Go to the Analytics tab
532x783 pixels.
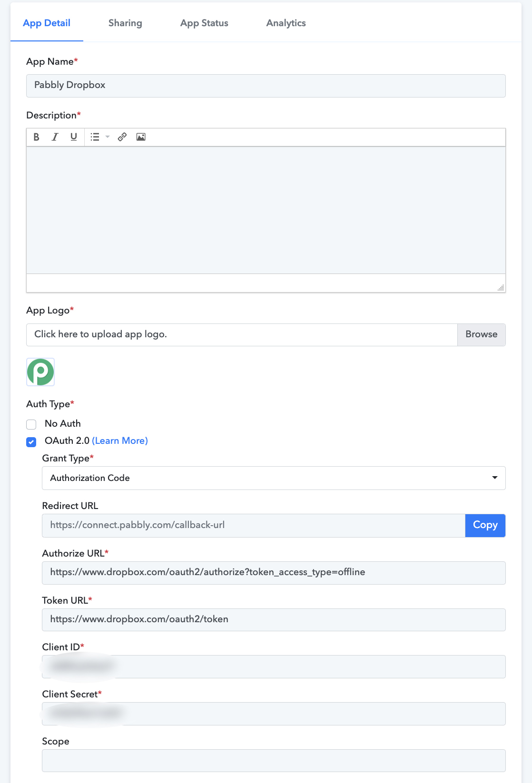tap(286, 23)
